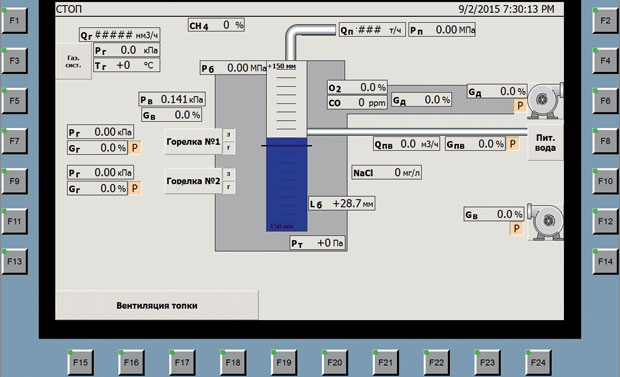Click the F4 function key

pyautogui.click(x=605, y=61)
